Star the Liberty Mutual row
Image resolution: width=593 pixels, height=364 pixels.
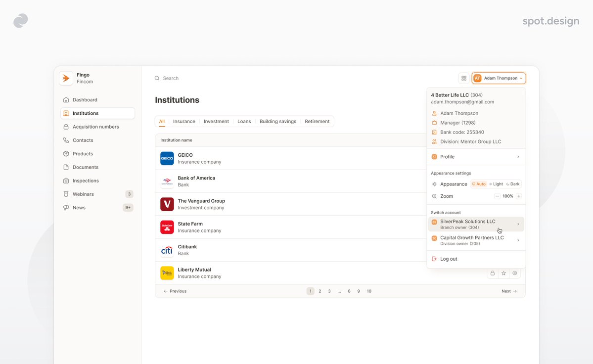[504, 273]
